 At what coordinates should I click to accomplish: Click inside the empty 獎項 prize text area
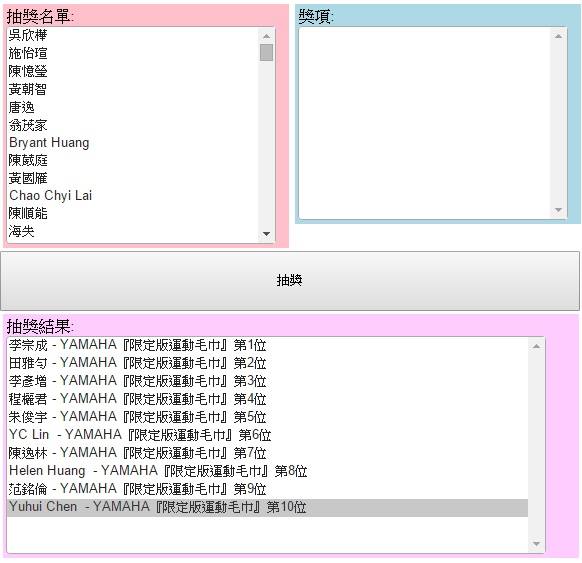[x=425, y=123]
